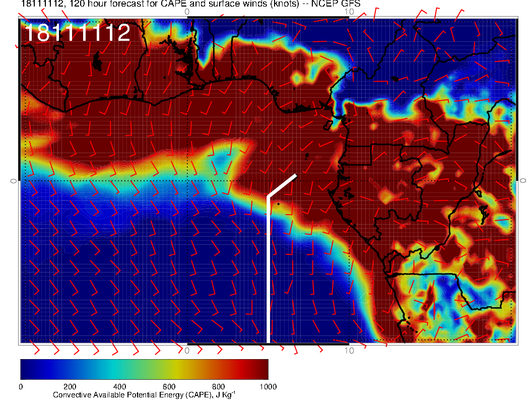Select the forecast title line above the map
This screenshot has width=532, height=411.
pyautogui.click(x=190, y=4)
